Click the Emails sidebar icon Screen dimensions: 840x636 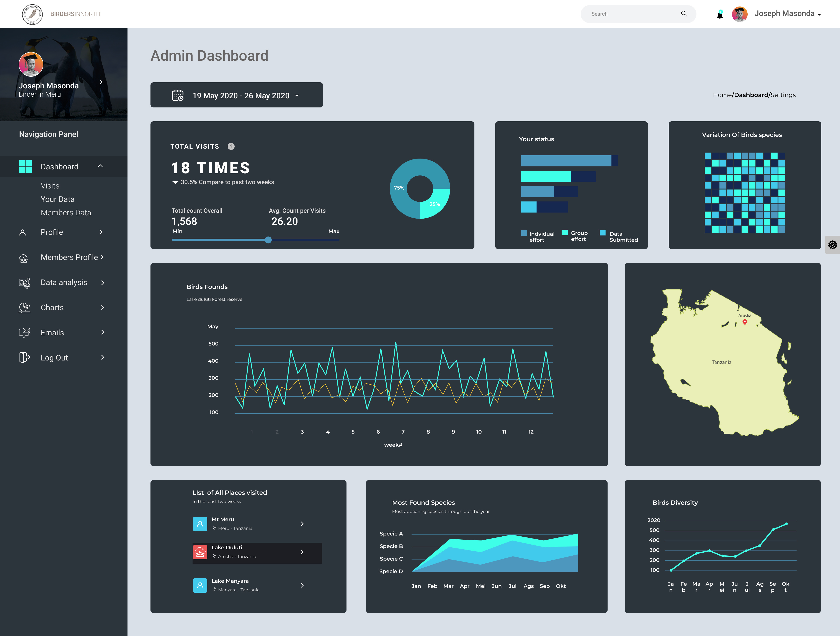coord(25,333)
